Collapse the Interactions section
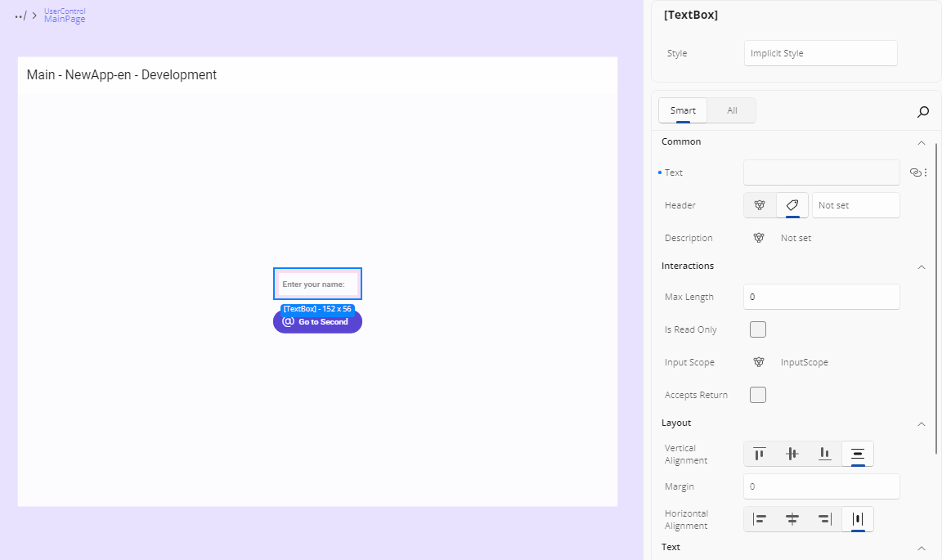This screenshot has height=560, width=942. [x=922, y=267]
